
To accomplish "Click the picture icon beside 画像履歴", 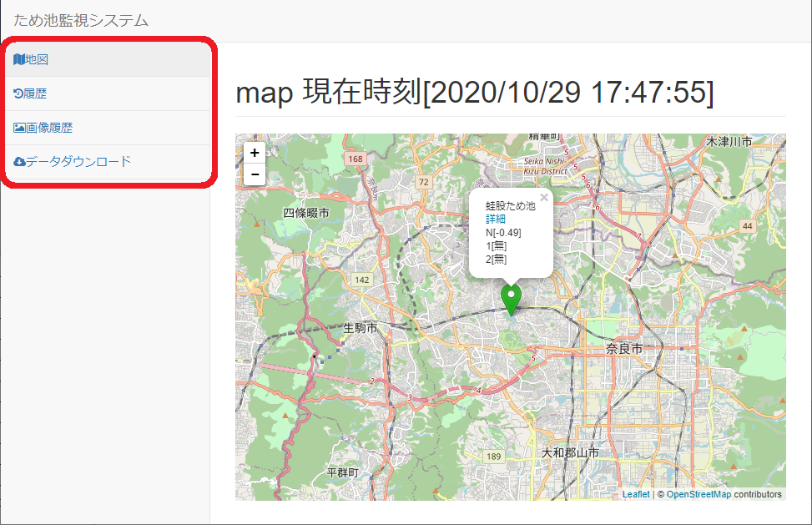I will click(19, 128).
